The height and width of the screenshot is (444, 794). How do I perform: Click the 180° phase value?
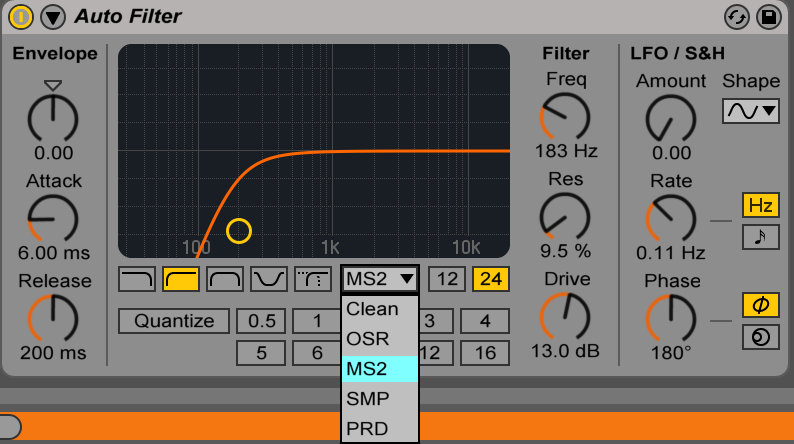[671, 352]
